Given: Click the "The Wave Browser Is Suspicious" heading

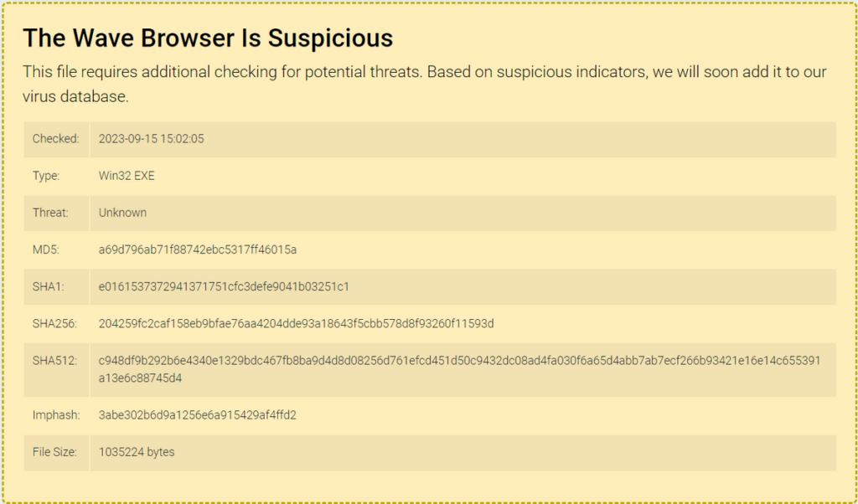Looking at the screenshot, I should point(208,38).
